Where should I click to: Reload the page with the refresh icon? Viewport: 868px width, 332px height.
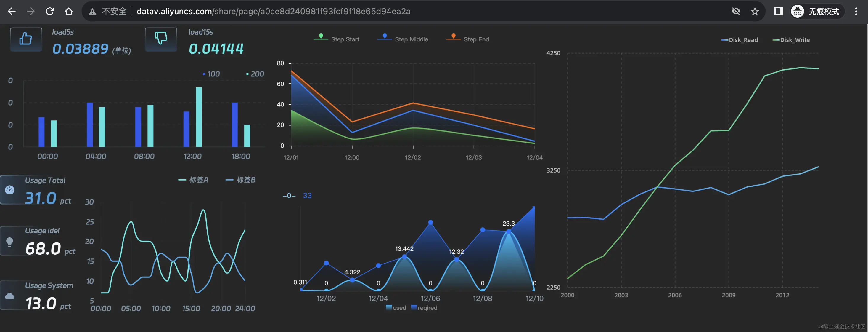[50, 12]
